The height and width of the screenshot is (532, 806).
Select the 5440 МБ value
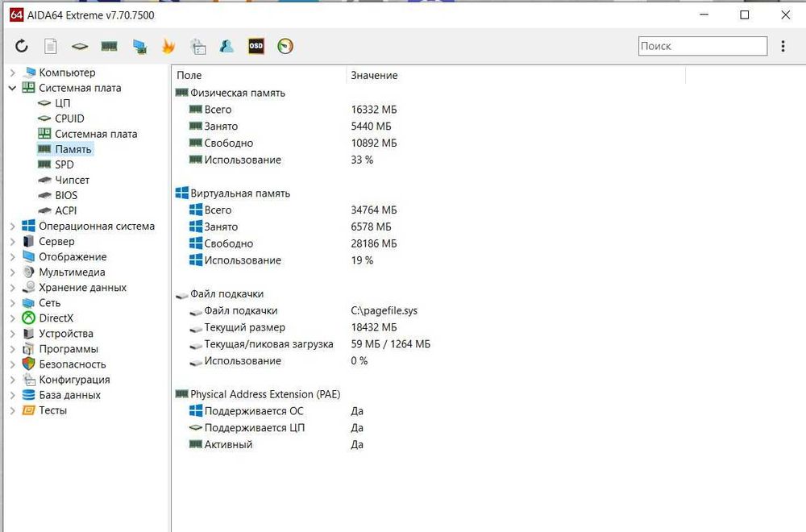[x=371, y=127]
